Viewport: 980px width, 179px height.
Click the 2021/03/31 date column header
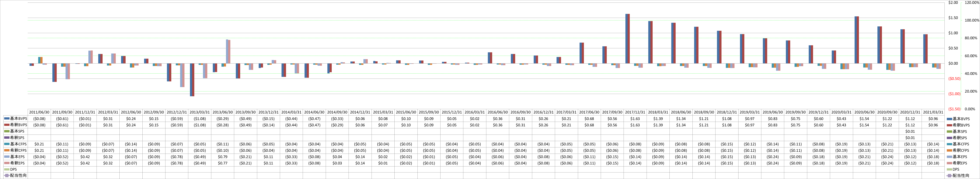[933, 112]
